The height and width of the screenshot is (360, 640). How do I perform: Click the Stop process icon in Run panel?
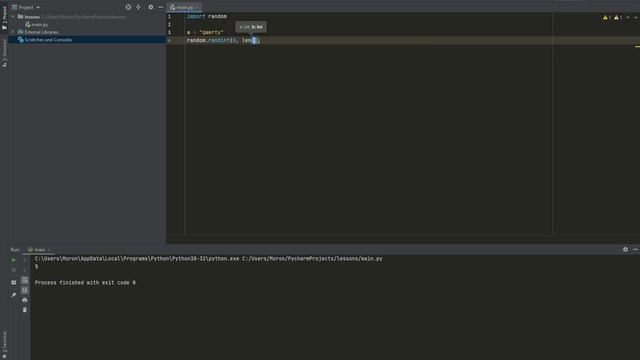[13, 270]
